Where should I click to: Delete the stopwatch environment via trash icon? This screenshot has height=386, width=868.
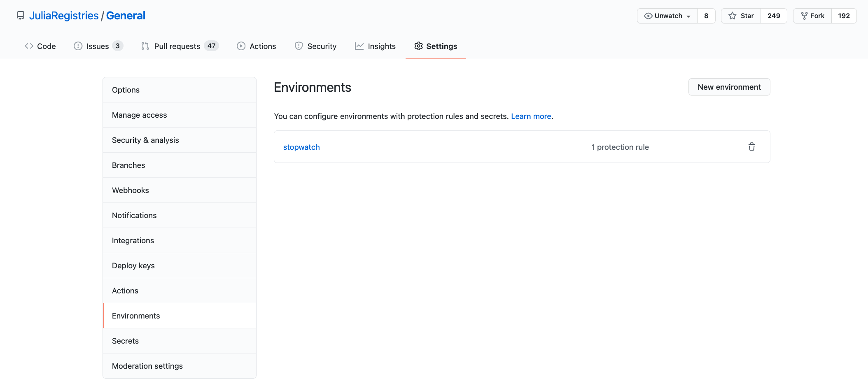(x=751, y=146)
